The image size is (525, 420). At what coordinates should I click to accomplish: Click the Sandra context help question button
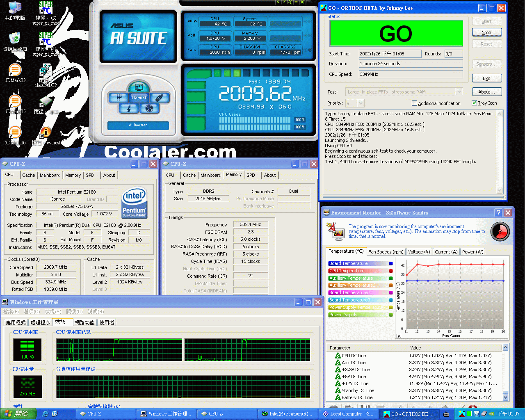[498, 212]
